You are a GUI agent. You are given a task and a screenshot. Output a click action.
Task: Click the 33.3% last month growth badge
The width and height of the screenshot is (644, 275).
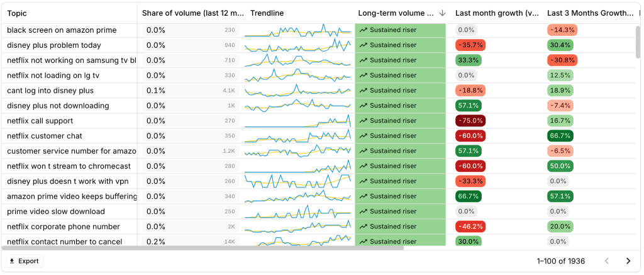[x=468, y=60]
